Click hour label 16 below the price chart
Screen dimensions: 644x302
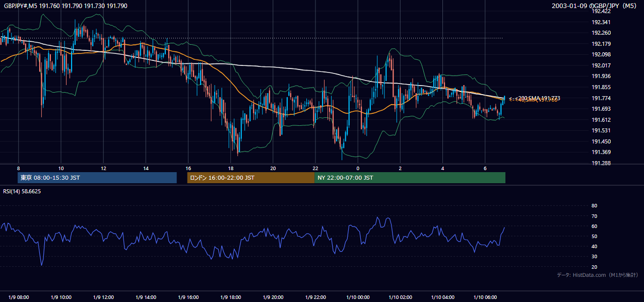188,168
